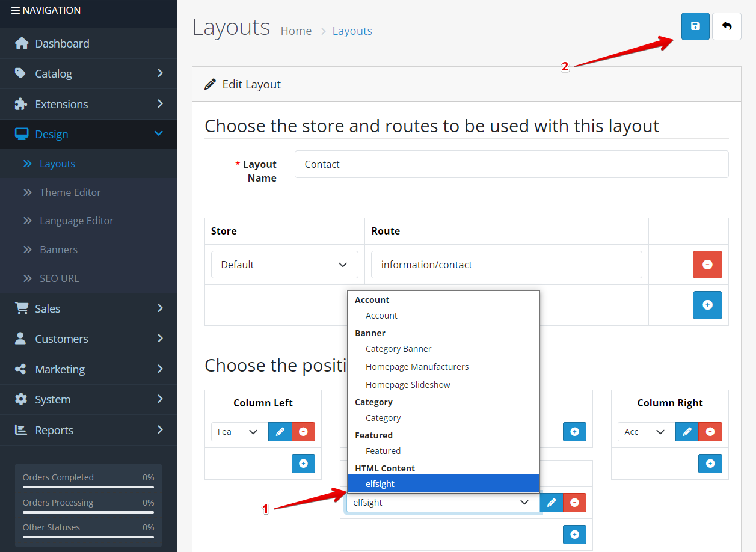Expand the Customers menu
The height and width of the screenshot is (552, 756).
tap(88, 339)
